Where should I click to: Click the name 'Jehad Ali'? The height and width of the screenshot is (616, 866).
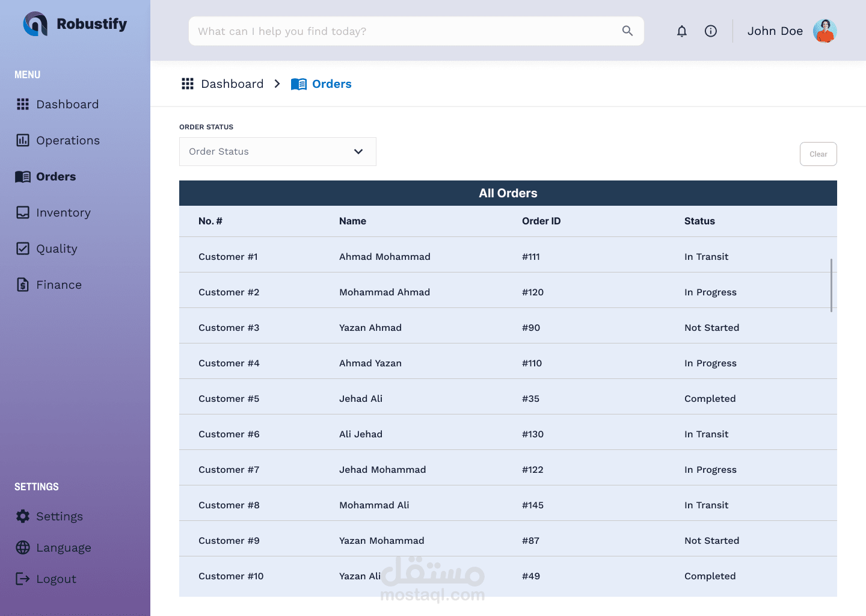pyautogui.click(x=361, y=398)
